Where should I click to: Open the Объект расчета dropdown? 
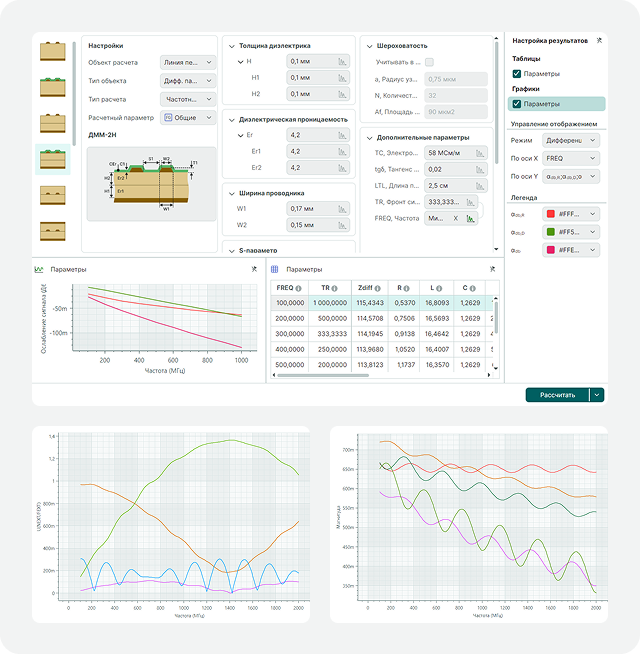[x=188, y=62]
